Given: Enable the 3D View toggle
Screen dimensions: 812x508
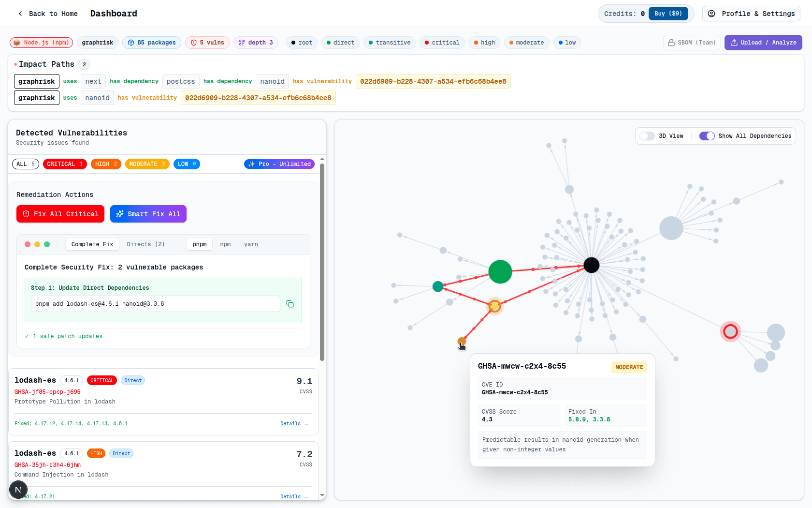Looking at the screenshot, I should 647,136.
